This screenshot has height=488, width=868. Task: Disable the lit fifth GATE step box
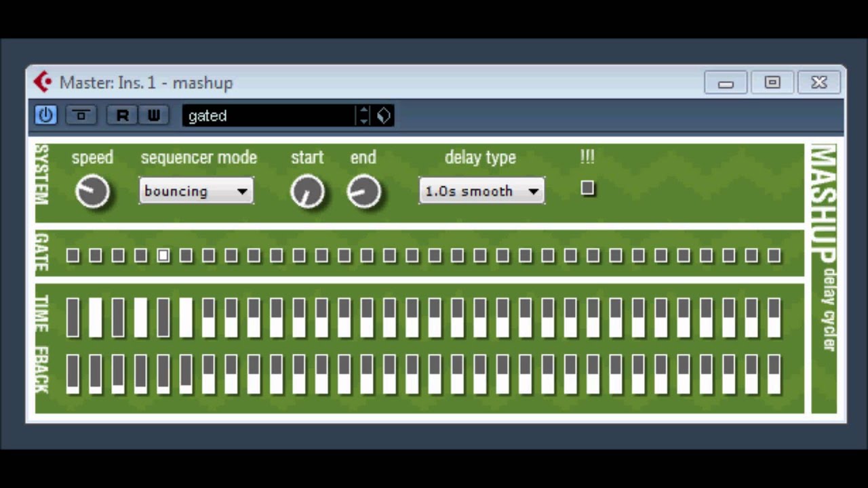click(163, 256)
